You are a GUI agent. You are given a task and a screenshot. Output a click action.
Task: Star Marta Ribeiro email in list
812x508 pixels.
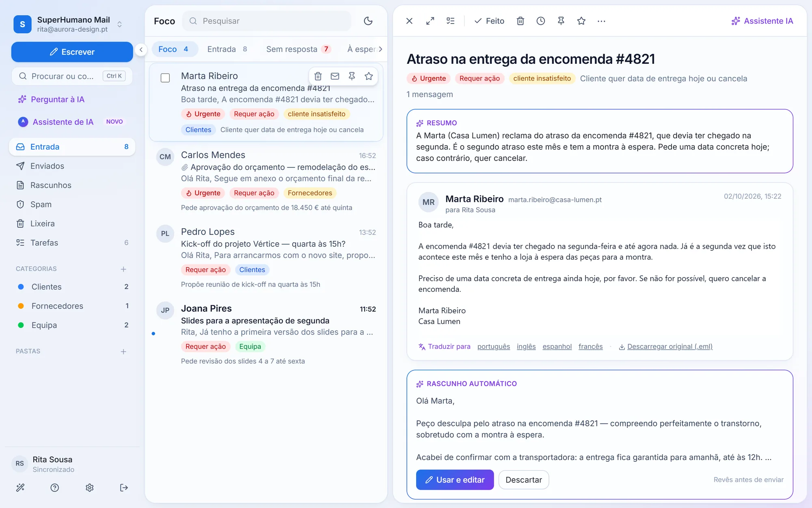(x=369, y=76)
